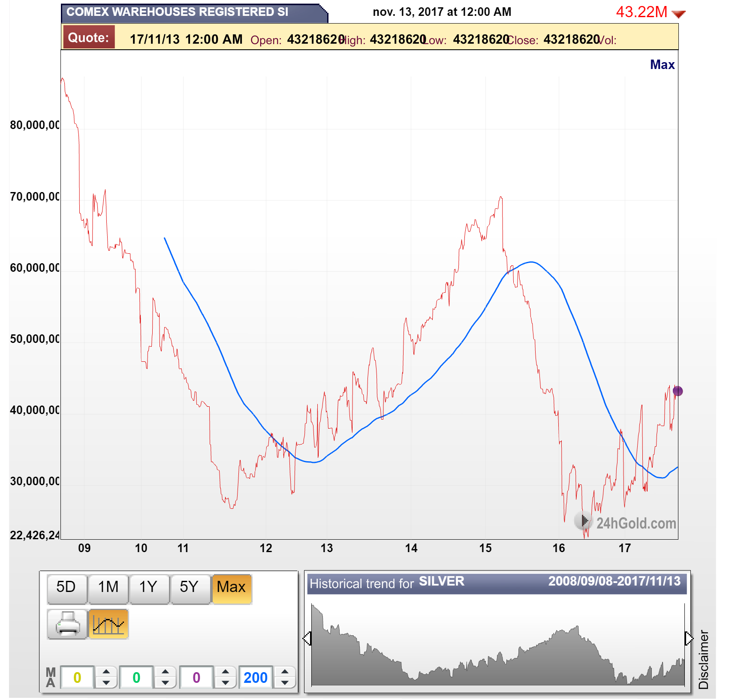
Task: Click the printer icon to print chart
Action: (67, 624)
